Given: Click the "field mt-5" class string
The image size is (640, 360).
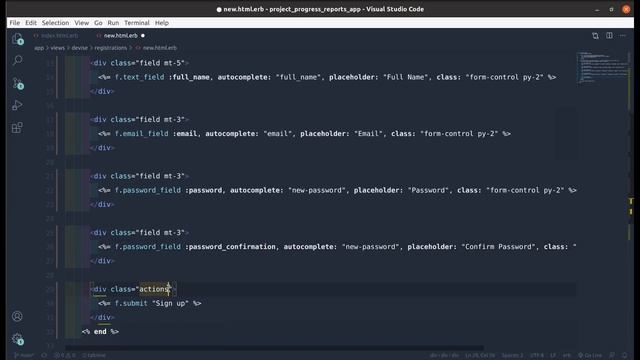Looking at the screenshot, I should pyautogui.click(x=160, y=63).
